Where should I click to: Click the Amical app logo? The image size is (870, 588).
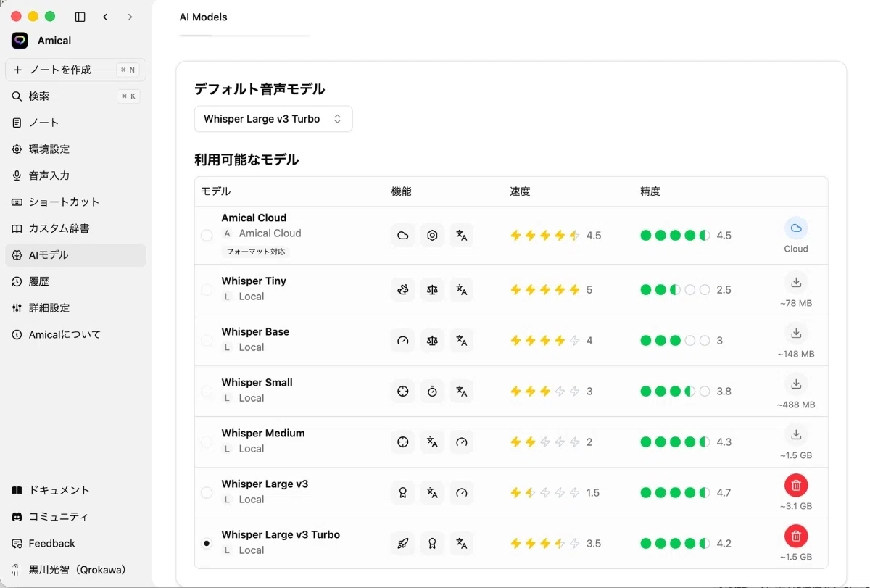20,41
